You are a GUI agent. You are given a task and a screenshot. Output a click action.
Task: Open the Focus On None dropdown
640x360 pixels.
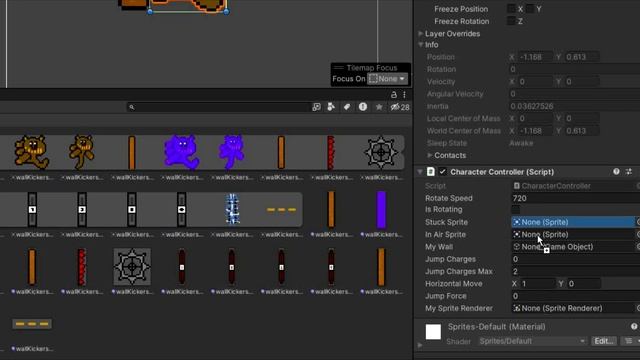387,79
